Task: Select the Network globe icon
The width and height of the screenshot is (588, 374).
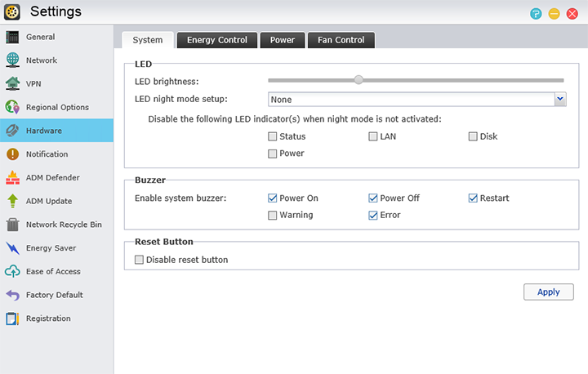Action: pyautogui.click(x=12, y=60)
